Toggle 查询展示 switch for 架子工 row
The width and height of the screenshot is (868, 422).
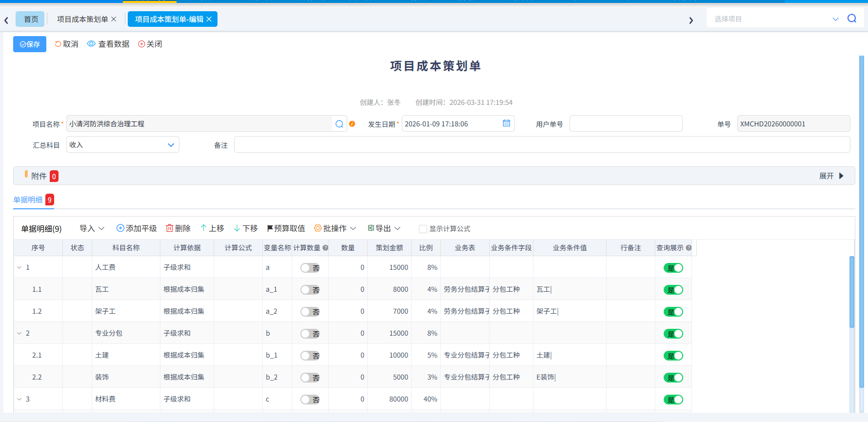pyautogui.click(x=673, y=312)
